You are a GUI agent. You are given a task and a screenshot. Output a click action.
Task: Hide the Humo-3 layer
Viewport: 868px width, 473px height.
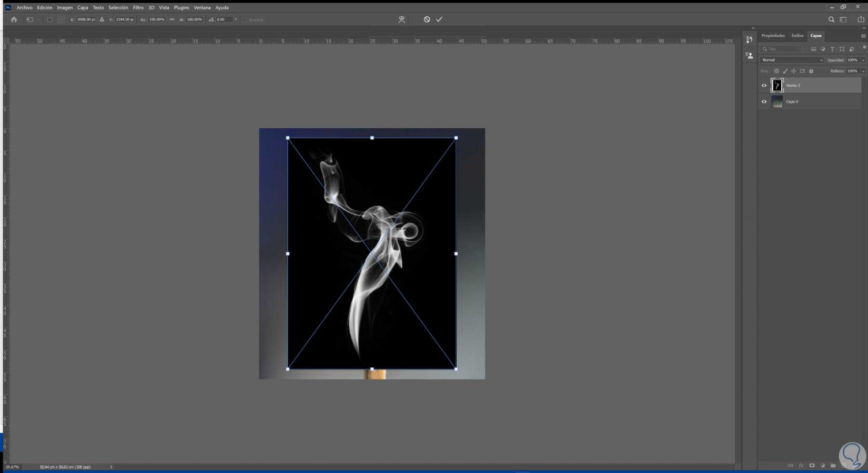[x=764, y=86]
